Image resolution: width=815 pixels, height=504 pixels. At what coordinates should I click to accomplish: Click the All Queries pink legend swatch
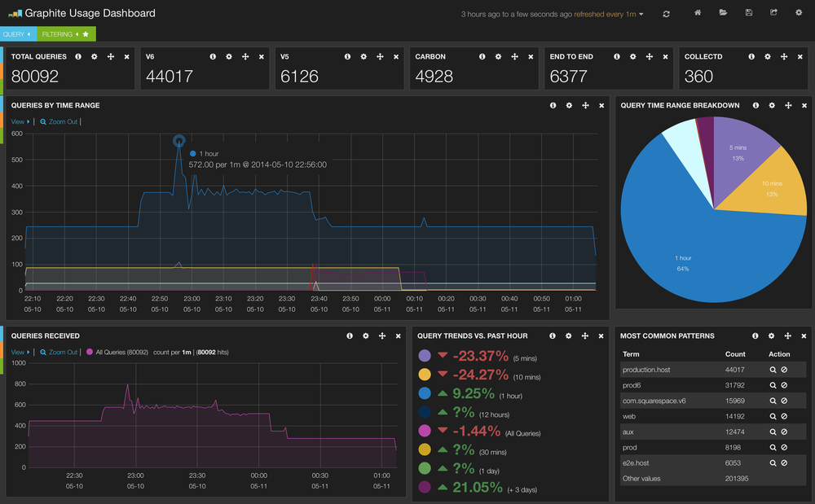(x=90, y=352)
